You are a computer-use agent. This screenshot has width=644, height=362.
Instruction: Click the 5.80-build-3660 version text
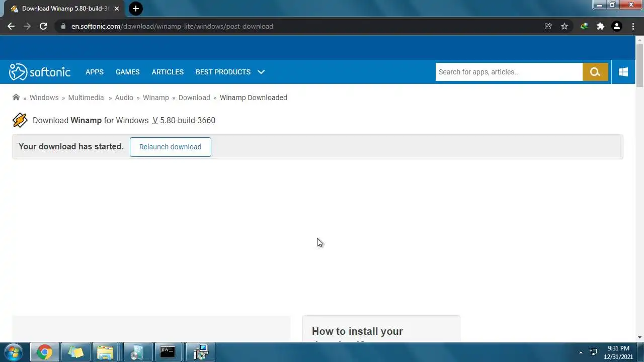pyautogui.click(x=188, y=120)
